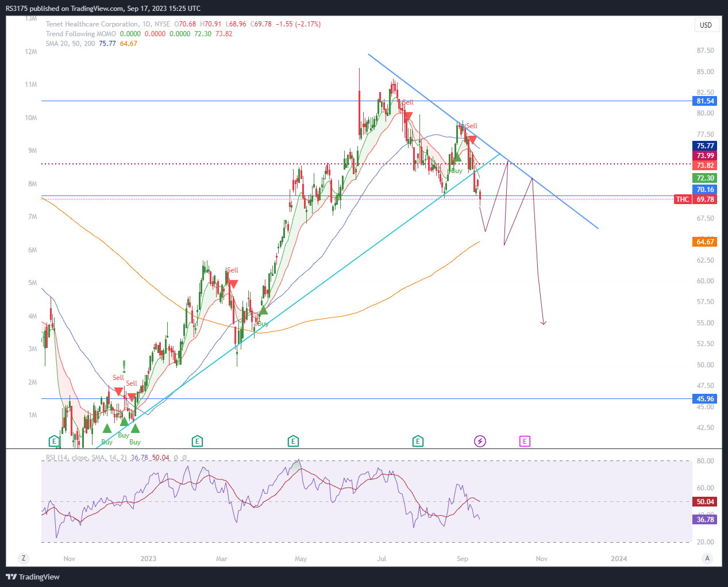
Task: Click the 87.50 price scale value
Action: point(705,51)
